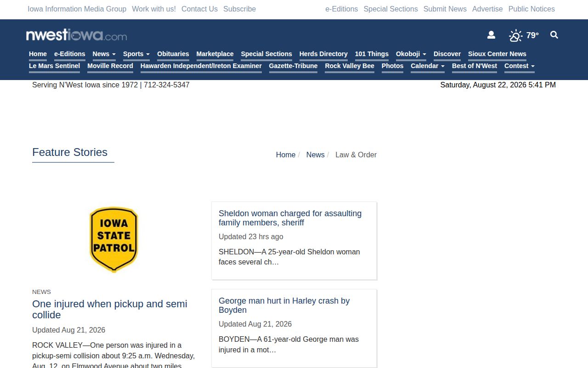Open One injured when pickup and semi collide headline
The image size is (588, 368).
[110, 309]
